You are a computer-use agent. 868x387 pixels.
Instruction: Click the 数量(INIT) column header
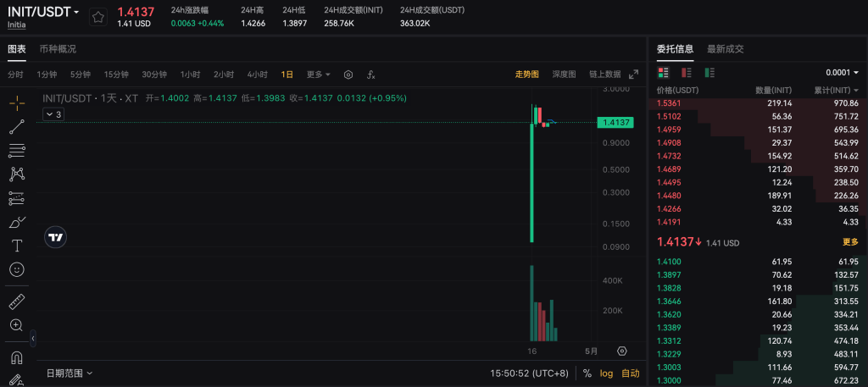tap(773, 90)
